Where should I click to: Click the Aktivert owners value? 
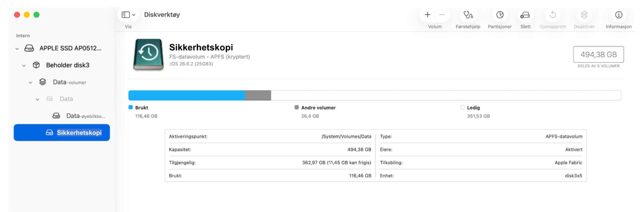pos(574,149)
